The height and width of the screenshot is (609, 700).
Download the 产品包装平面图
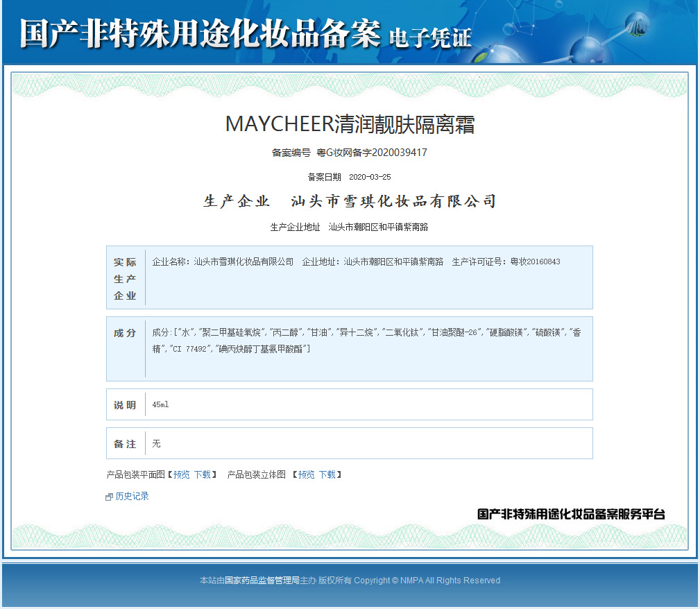[203, 474]
